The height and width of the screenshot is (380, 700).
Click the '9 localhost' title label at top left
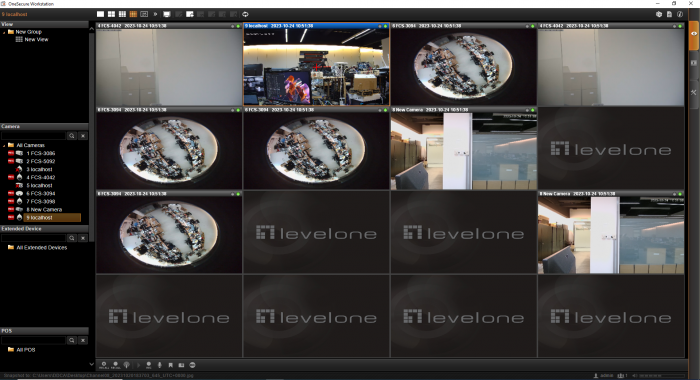(14, 14)
